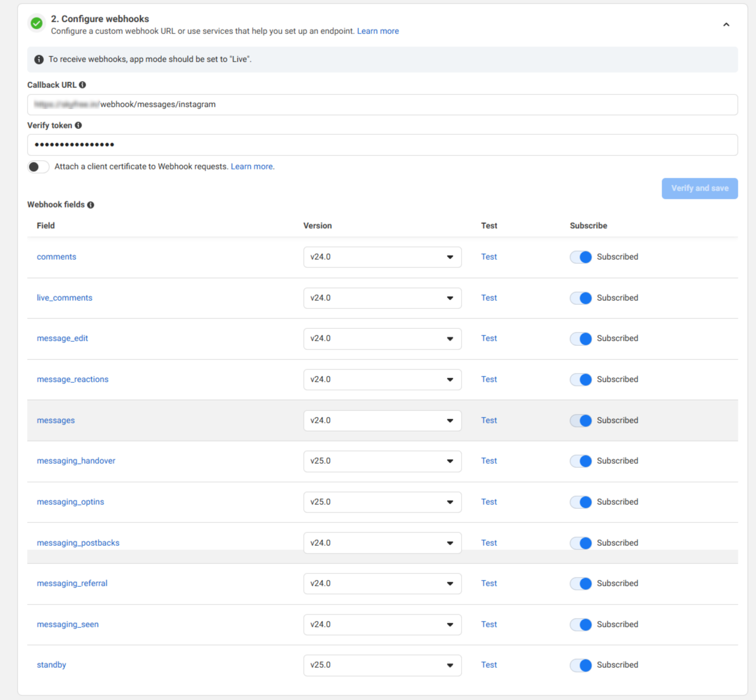Open the messaging_postbacks field link
Screen dimensions: 756x700
(78, 543)
